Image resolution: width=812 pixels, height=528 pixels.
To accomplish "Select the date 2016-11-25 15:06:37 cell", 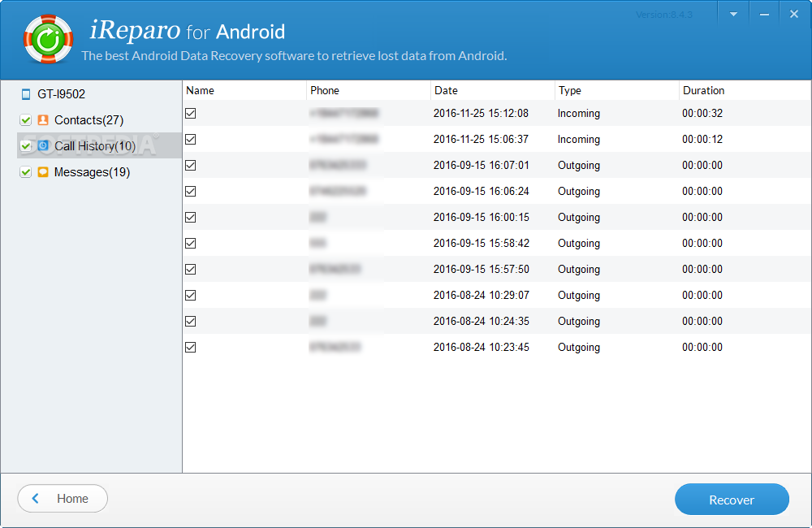I will [481, 139].
